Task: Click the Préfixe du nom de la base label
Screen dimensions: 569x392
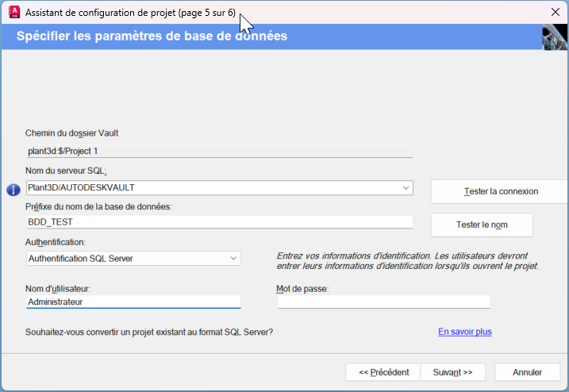Action: 98,206
